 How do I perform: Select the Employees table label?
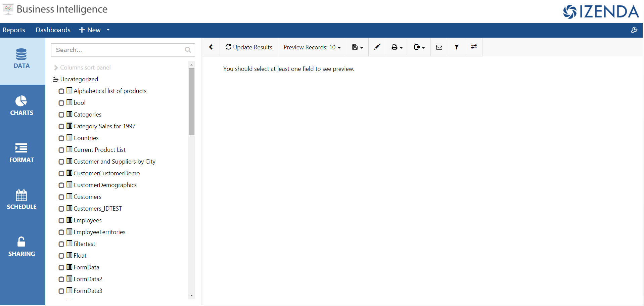pos(88,220)
